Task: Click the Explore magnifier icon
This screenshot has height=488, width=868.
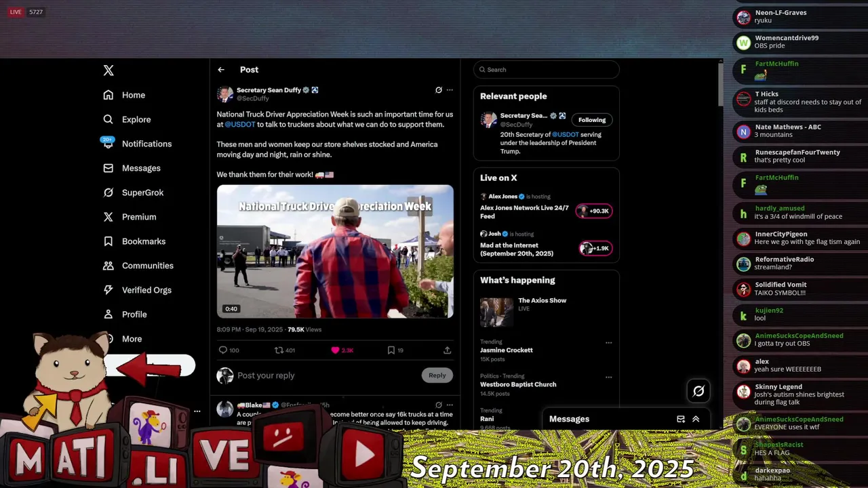Action: 108,119
